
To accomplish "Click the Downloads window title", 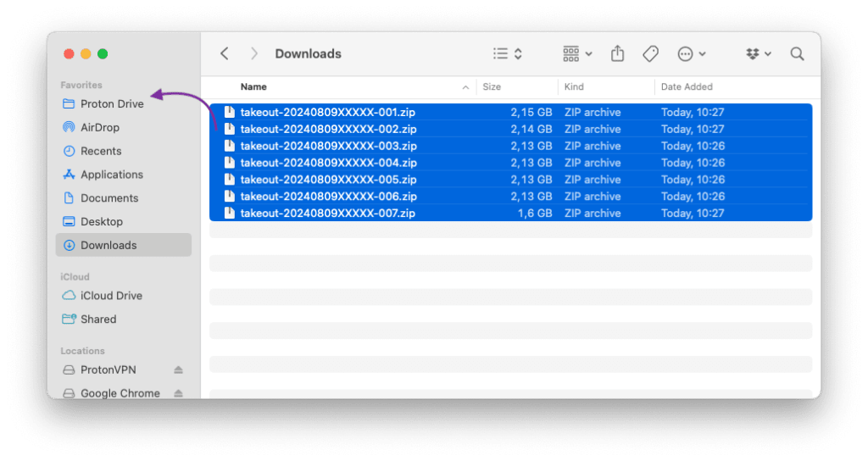I will tap(308, 53).
